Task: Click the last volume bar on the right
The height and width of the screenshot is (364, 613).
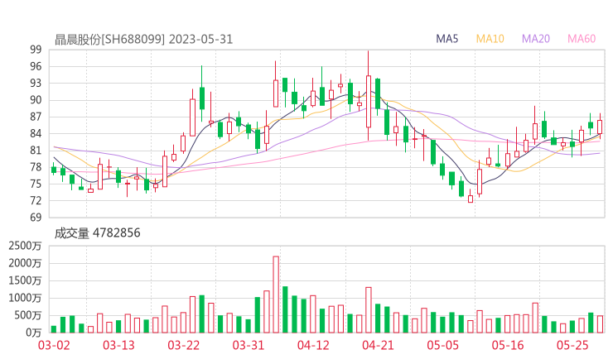Action: 600,324
